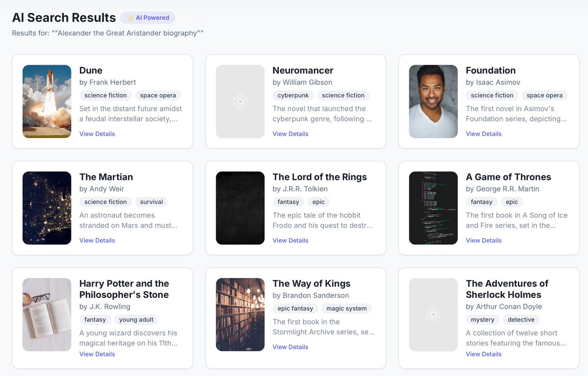Open Sherlock Holmes placeholder cover
This screenshot has height=376, width=588.
point(433,315)
